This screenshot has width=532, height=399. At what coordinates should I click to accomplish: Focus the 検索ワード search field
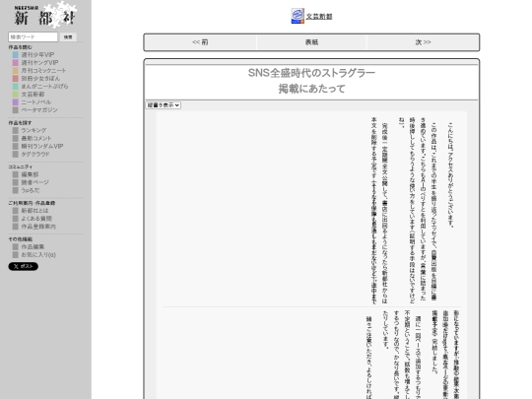33,37
